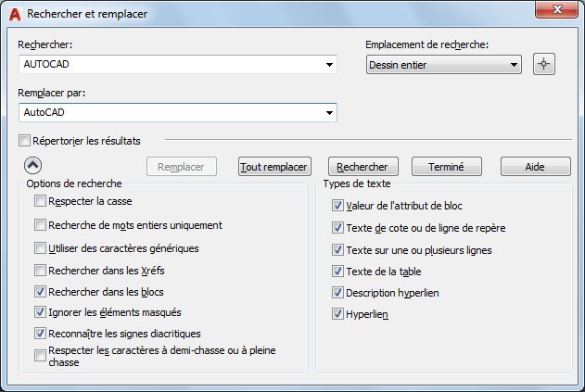
Task: Toggle Texte de la table checkbox
Action: tap(337, 272)
